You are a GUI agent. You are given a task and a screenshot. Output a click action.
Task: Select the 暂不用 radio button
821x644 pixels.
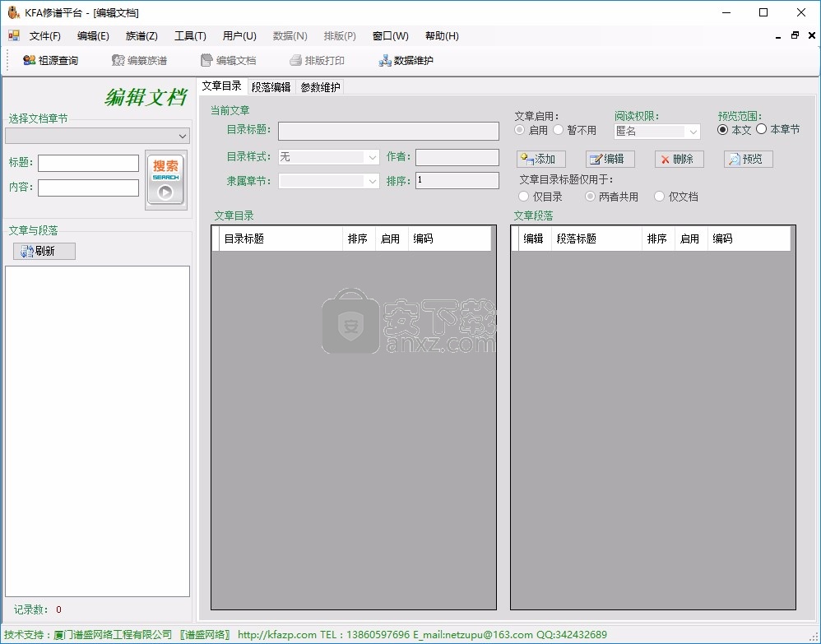pyautogui.click(x=558, y=130)
